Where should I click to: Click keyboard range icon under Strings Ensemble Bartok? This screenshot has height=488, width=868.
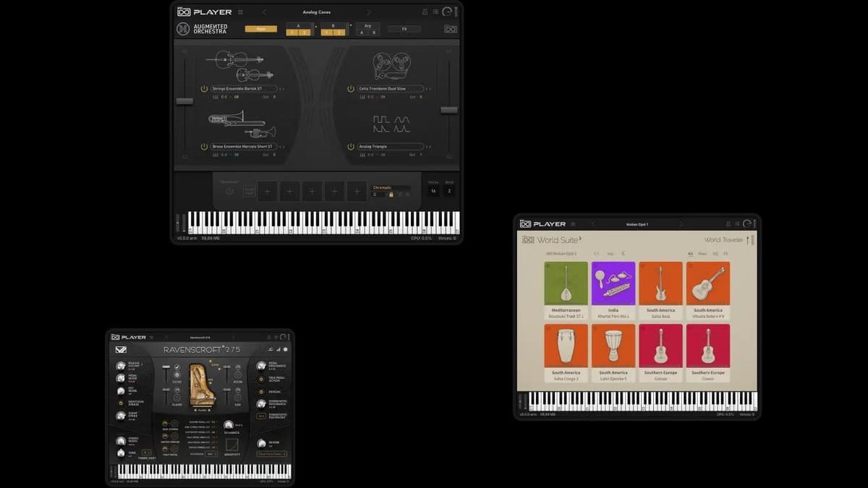(216, 95)
